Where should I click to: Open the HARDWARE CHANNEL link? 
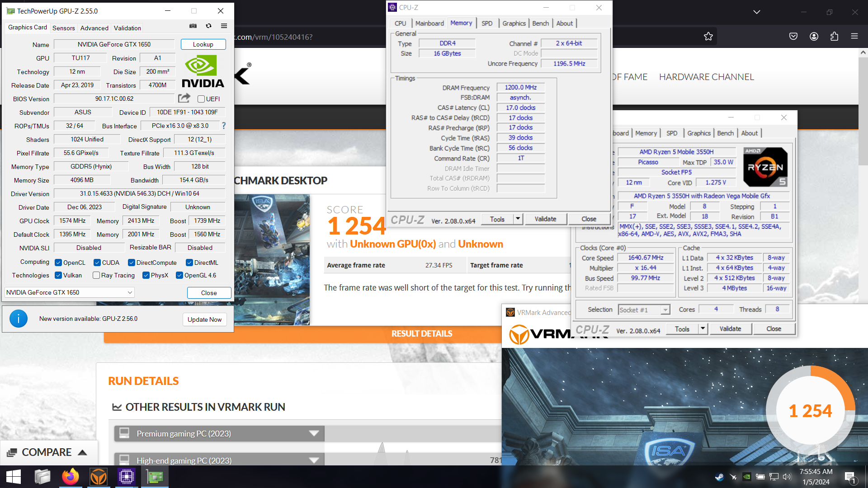pos(706,77)
